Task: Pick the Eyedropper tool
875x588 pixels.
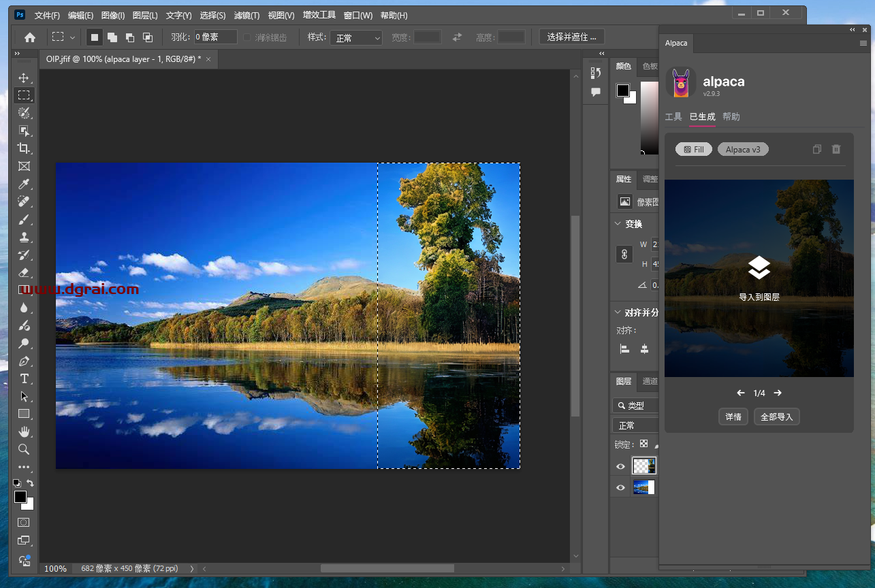Action: tap(24, 184)
